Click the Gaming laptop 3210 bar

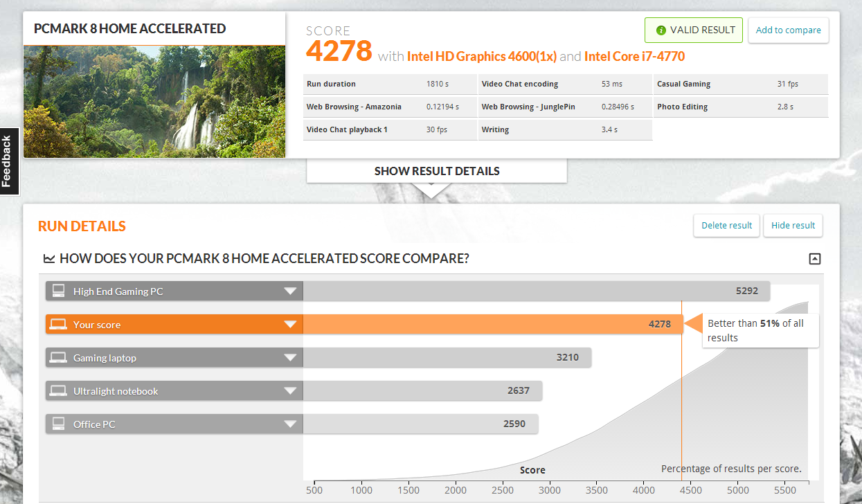447,358
